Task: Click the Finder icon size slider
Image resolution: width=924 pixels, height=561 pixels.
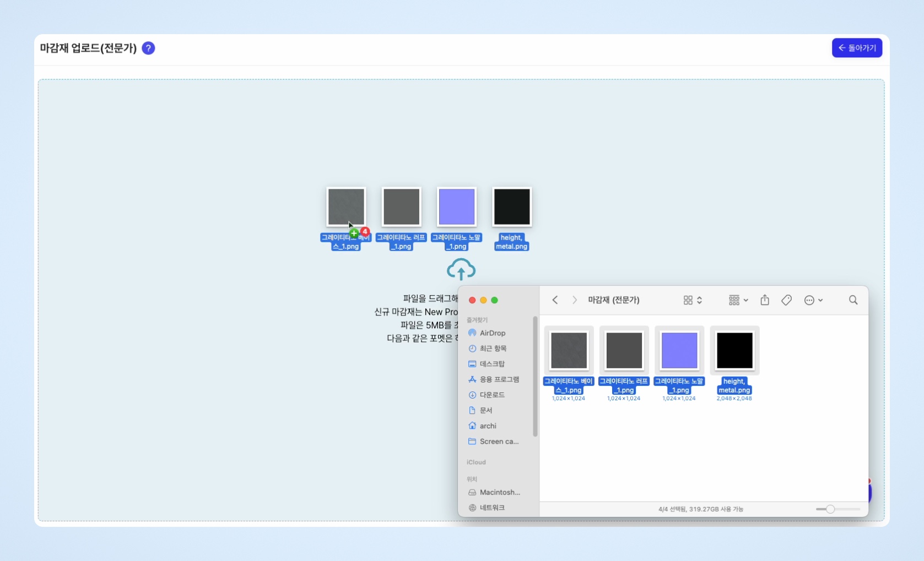Action: click(x=838, y=509)
